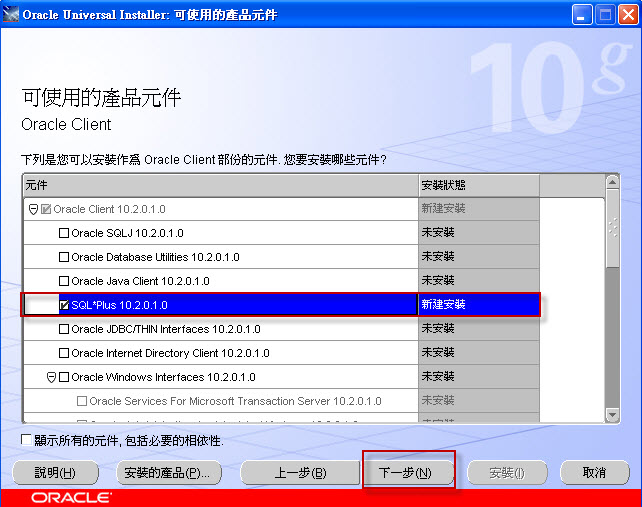642x507 pixels.
Task: Click 未安裝 status of Oracle JDBC/THIN Interfaces
Action: (438, 328)
